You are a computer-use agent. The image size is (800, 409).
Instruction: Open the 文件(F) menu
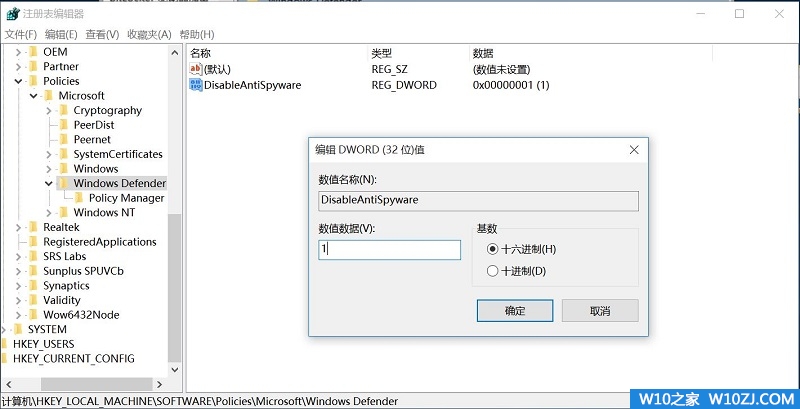[21, 34]
